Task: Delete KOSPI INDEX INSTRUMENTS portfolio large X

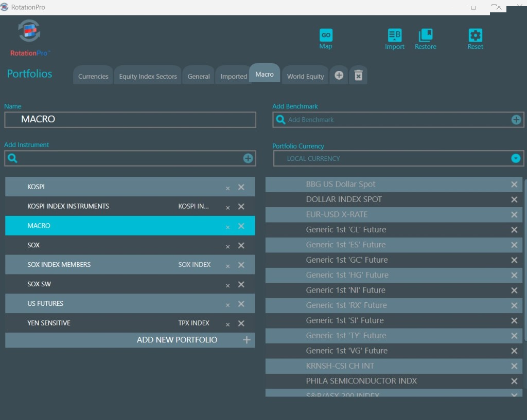Action: (241, 207)
